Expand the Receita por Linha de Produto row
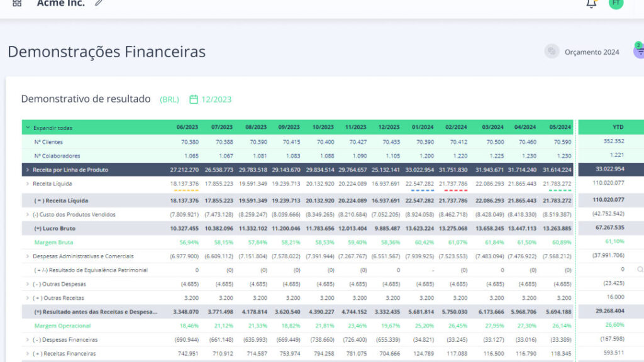The image size is (644, 362). [x=28, y=170]
